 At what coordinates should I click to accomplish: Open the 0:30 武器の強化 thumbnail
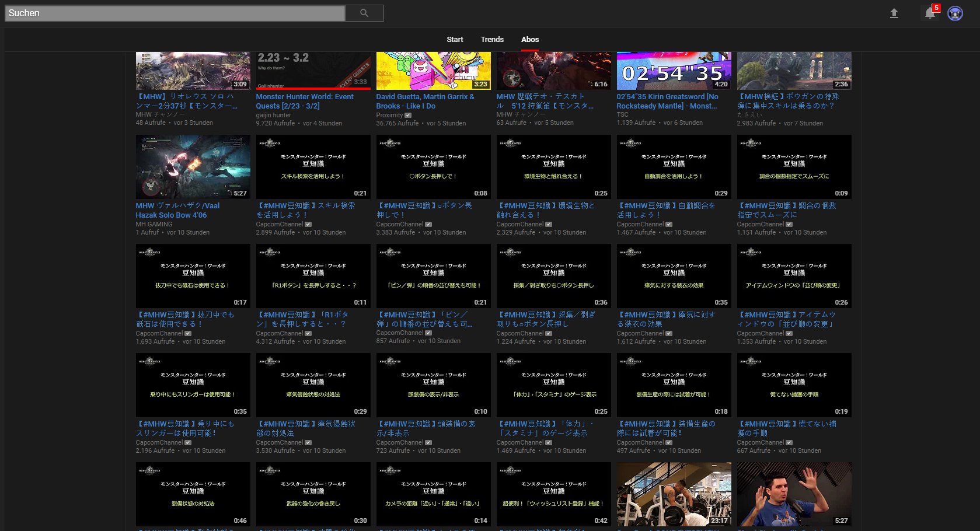(313, 494)
